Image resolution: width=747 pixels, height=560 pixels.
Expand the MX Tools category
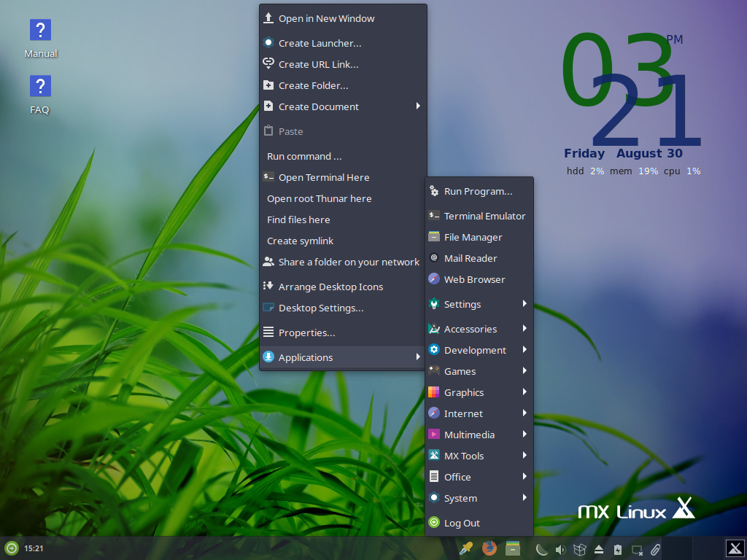pos(479,456)
